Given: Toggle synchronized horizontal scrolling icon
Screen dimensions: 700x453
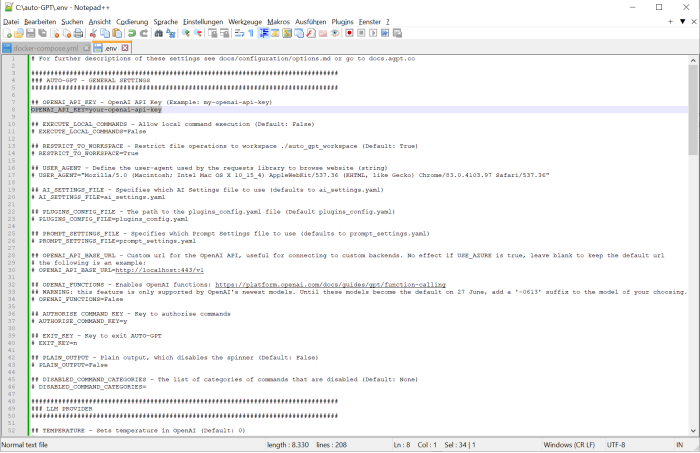Looking at the screenshot, I should pos(225,33).
